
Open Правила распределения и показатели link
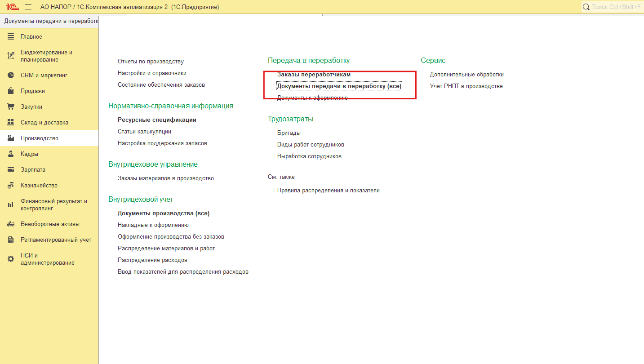[x=328, y=191]
